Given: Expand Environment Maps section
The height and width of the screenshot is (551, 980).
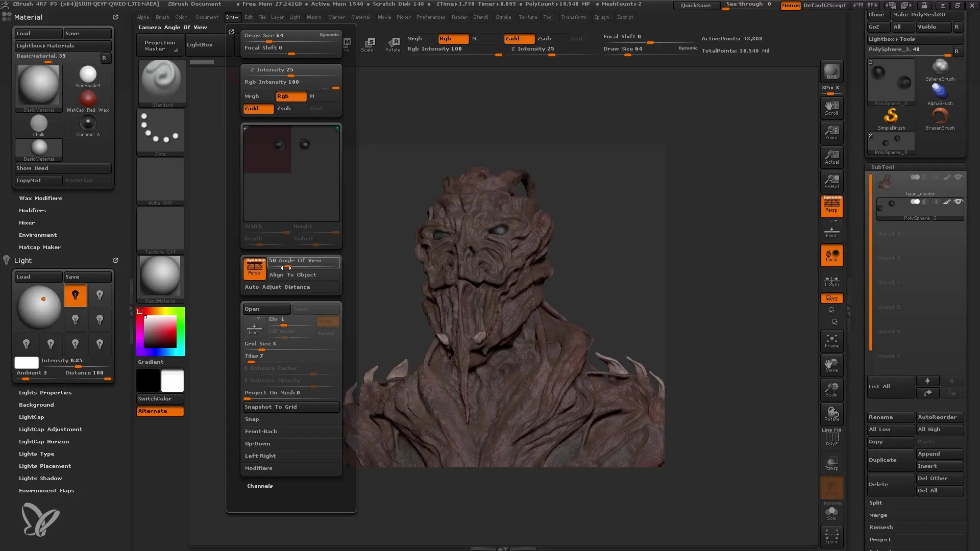Looking at the screenshot, I should (x=46, y=491).
